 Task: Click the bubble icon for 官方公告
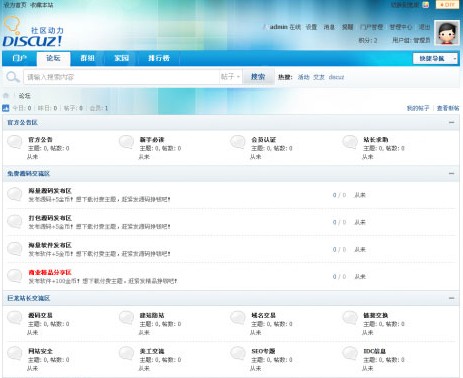click(x=15, y=142)
